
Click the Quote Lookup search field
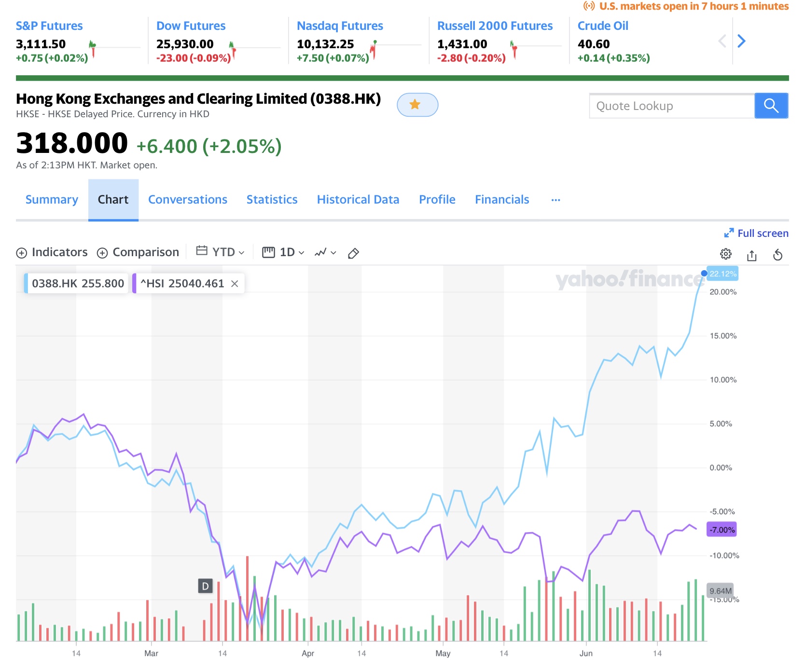(x=671, y=106)
